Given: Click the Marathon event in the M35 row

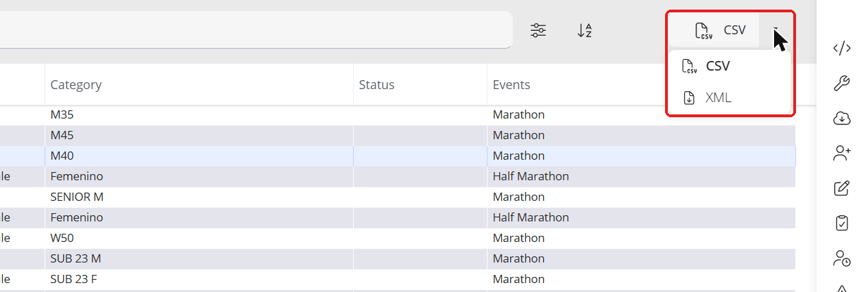Looking at the screenshot, I should [518, 115].
